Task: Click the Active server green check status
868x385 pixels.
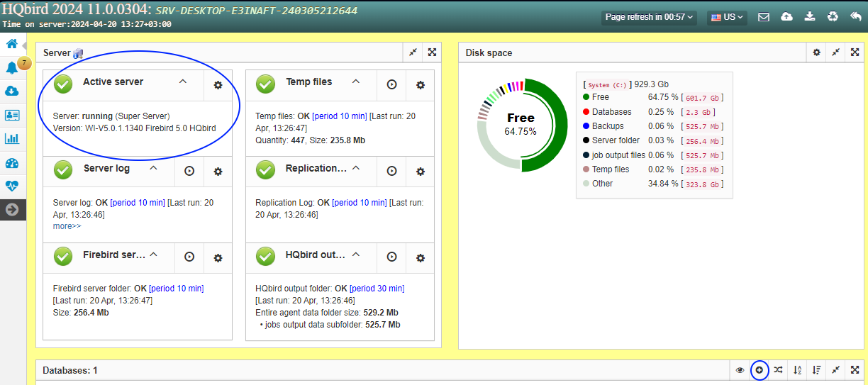Action: click(x=64, y=84)
